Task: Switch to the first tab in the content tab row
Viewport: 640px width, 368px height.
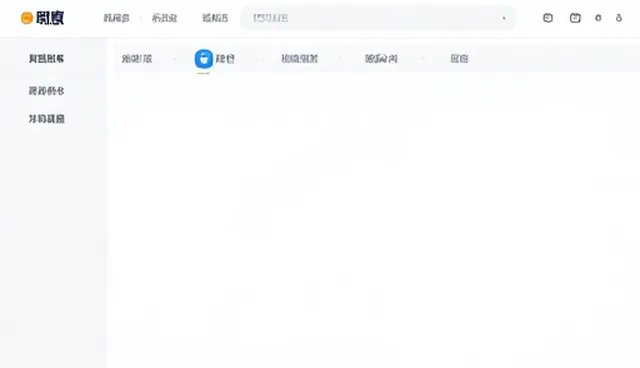Action: (137, 59)
